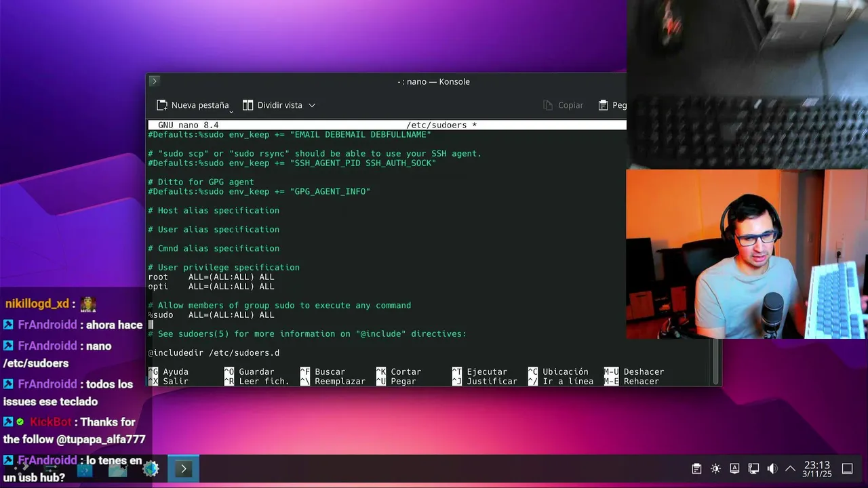This screenshot has width=868, height=488.
Task: Click the '- : nano — Konsole' window title
Action: [x=433, y=81]
